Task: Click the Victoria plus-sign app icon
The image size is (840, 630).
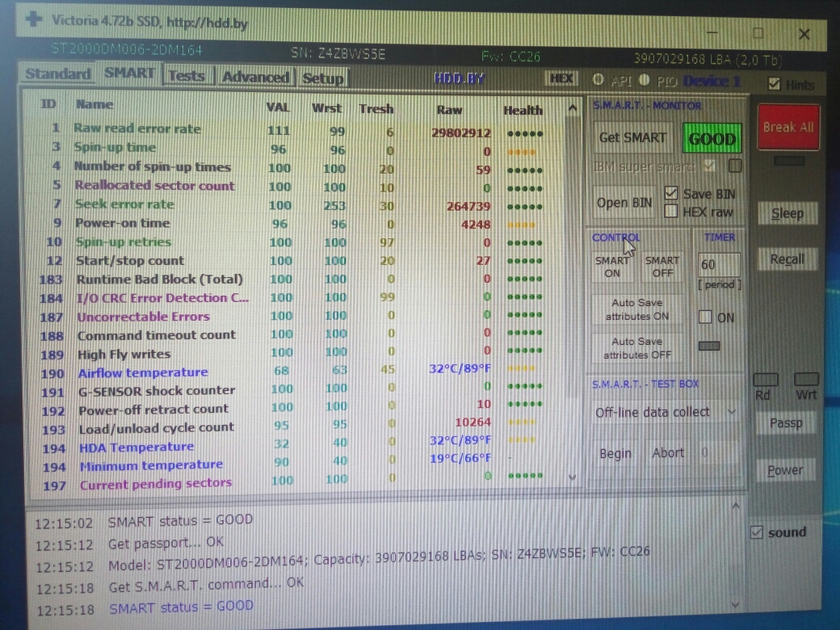Action: 34,19
